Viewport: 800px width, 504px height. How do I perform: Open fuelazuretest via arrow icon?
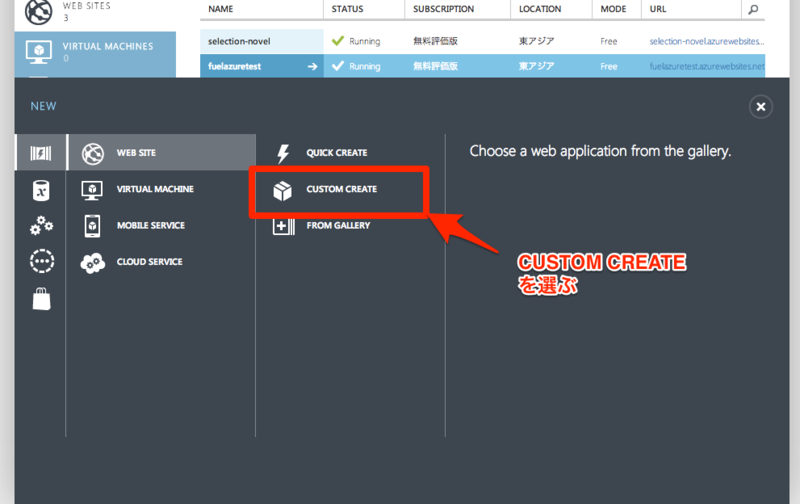[312, 66]
